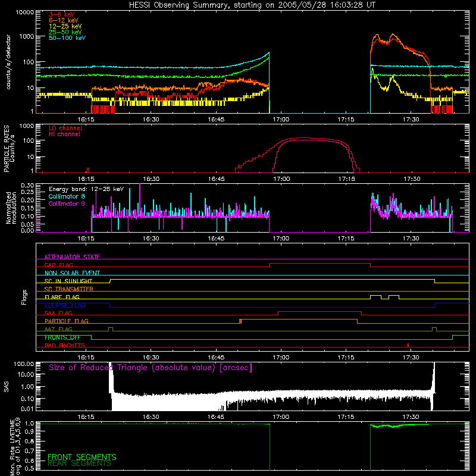Click the 'SAA_FLAG' label
This screenshot has width=476, height=476.
tap(58, 314)
